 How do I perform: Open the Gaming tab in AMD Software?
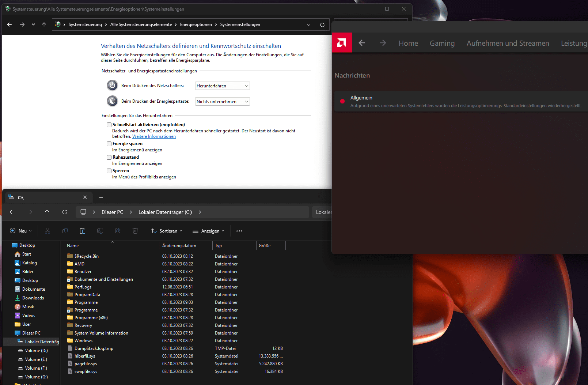[442, 43]
